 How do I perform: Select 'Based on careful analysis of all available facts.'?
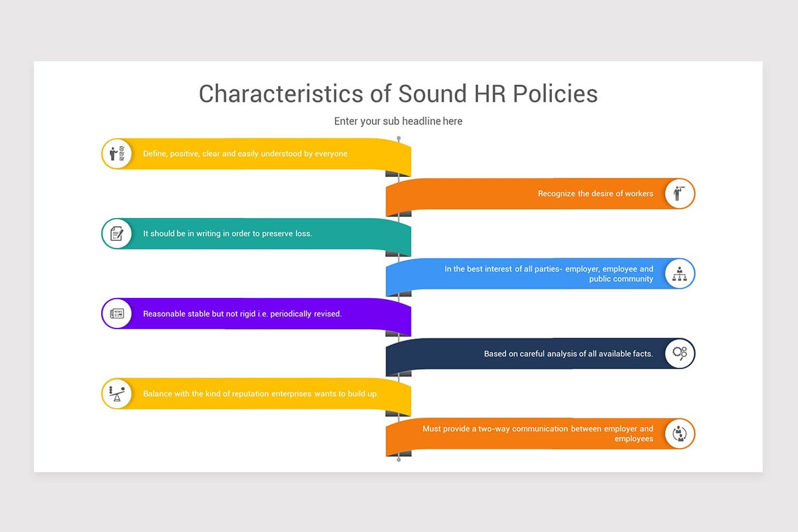point(569,354)
